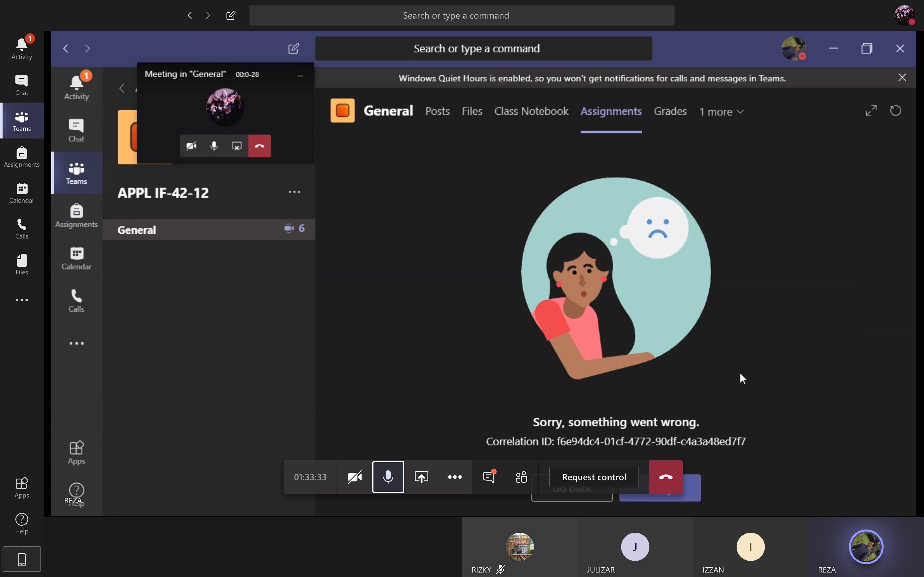The image size is (924, 577).
Task: Dismiss the Windows Quiet Hours banner
Action: tap(902, 78)
